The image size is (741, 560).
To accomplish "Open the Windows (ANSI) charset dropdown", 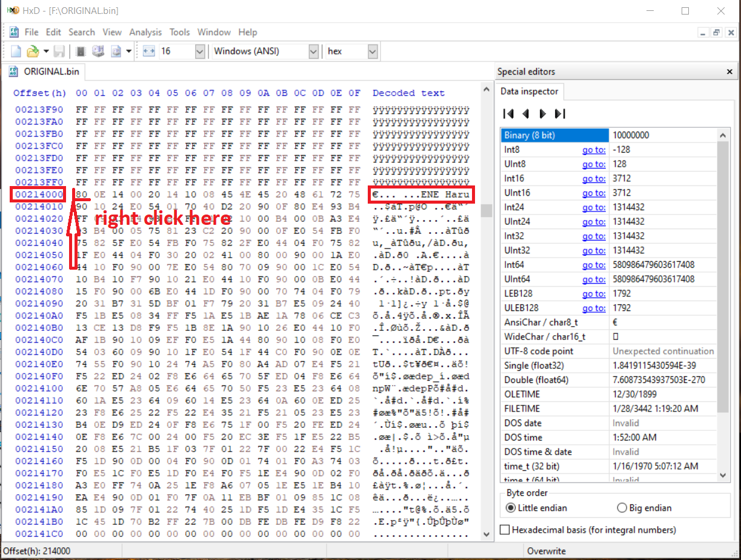I will point(313,52).
